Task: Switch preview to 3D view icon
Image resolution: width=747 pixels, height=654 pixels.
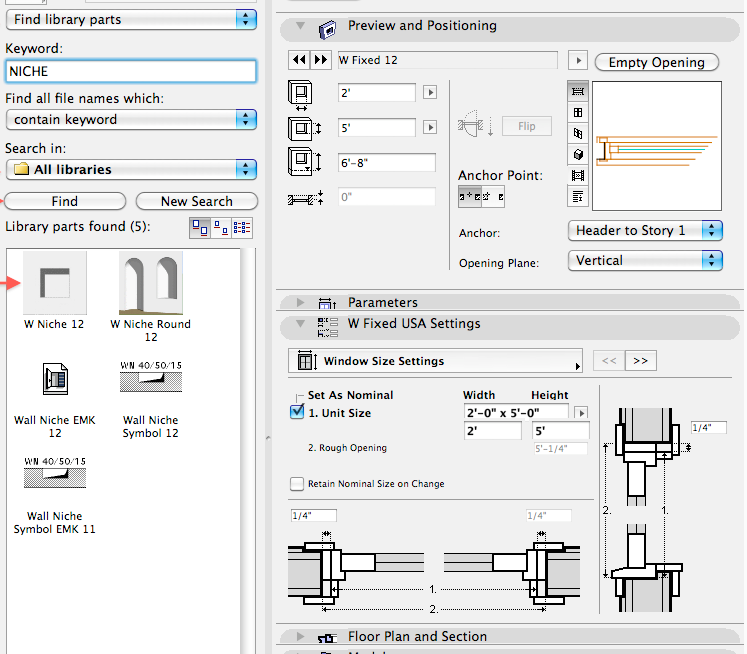Action: (577, 154)
